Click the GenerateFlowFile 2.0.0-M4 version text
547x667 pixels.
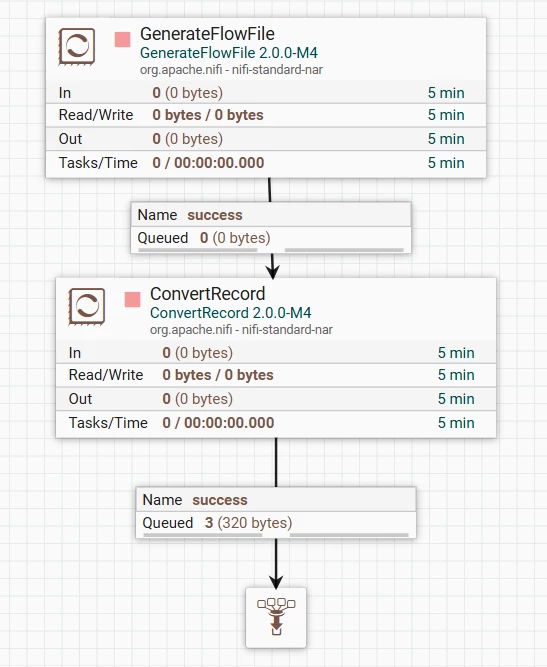click(229, 53)
